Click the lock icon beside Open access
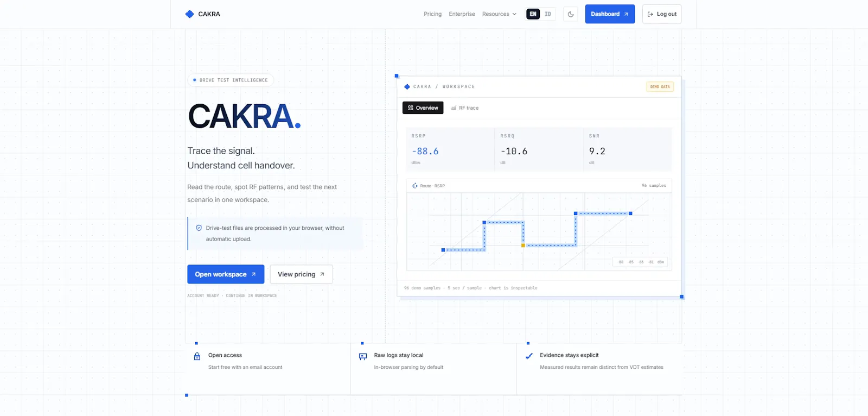The height and width of the screenshot is (416, 868). click(x=197, y=357)
